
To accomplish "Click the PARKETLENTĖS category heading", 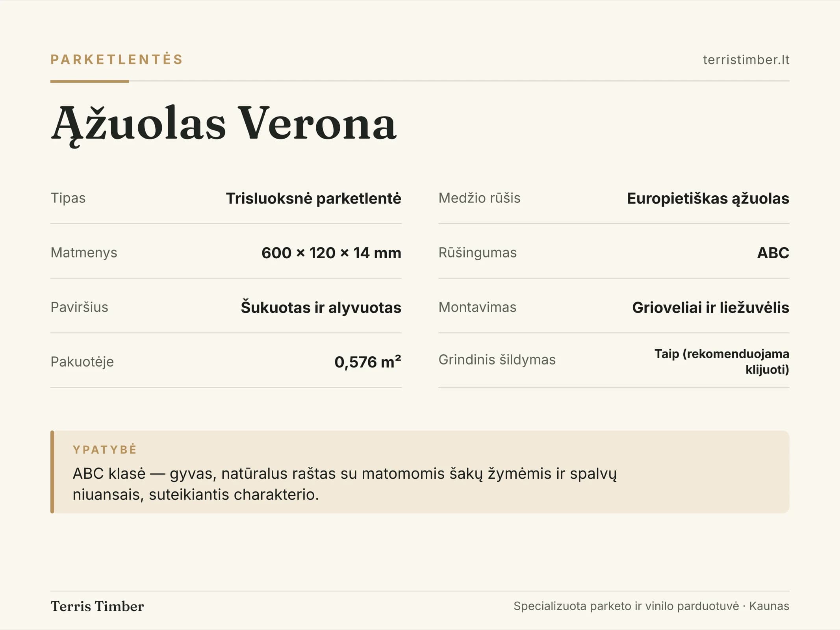I will click(x=117, y=59).
